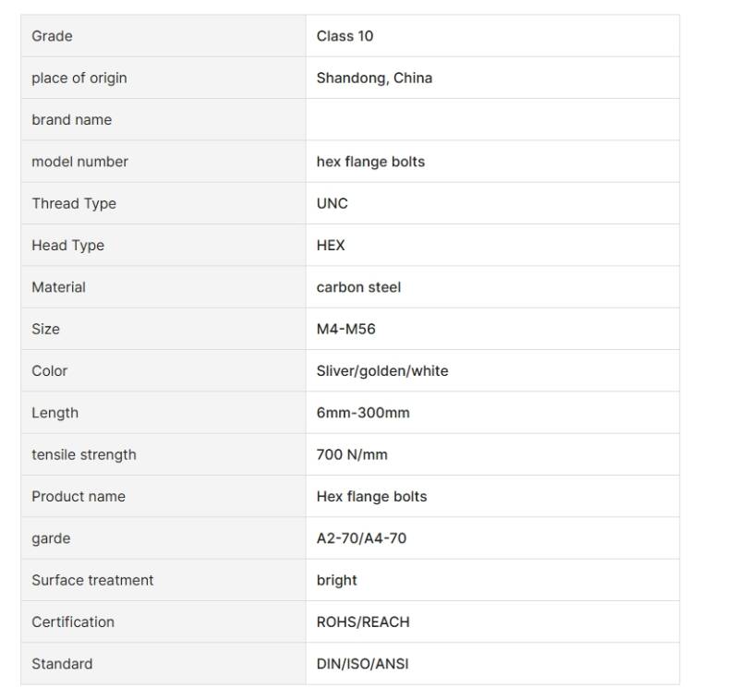Click the "Product name" label cell
Screen dimensions: 738x700
coord(79,497)
